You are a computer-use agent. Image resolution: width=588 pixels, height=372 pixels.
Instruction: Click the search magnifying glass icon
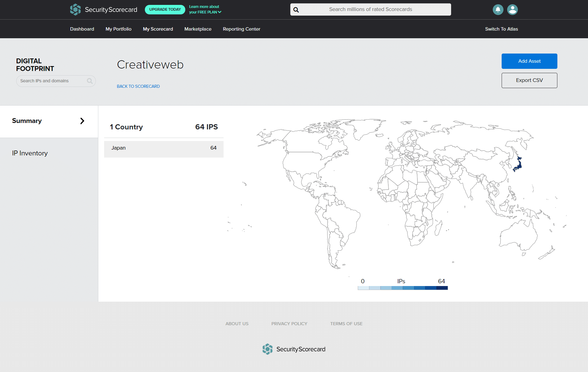click(296, 9)
